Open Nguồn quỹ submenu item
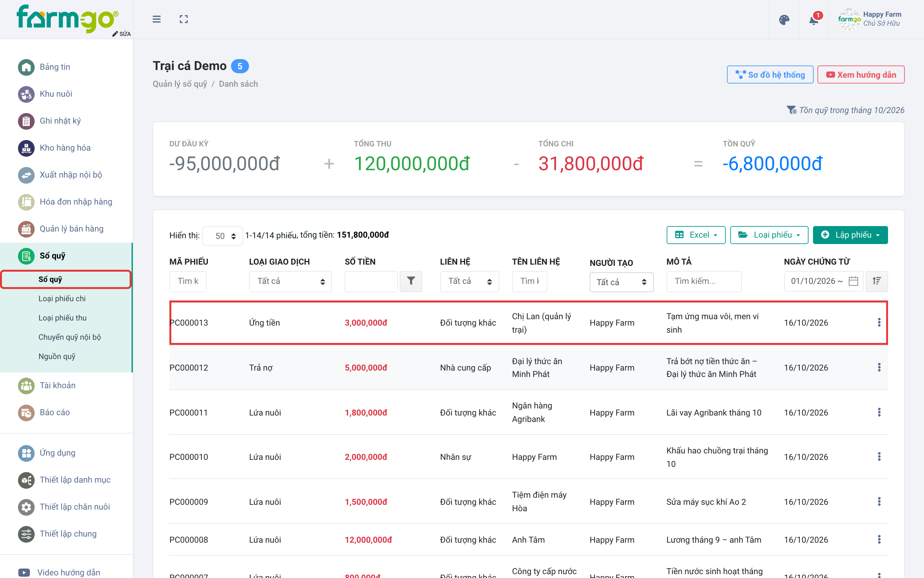 [57, 356]
